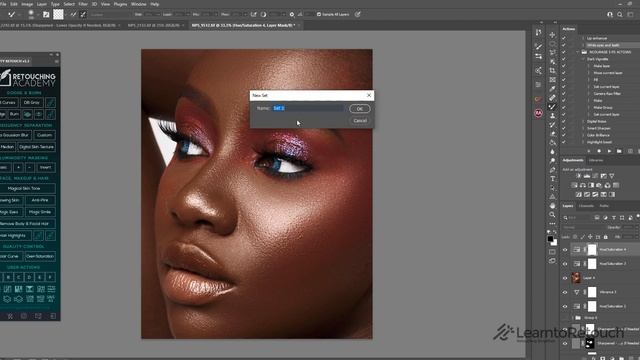Select the Object Selection tool
The height and width of the screenshot is (360, 640).
click(552, 62)
